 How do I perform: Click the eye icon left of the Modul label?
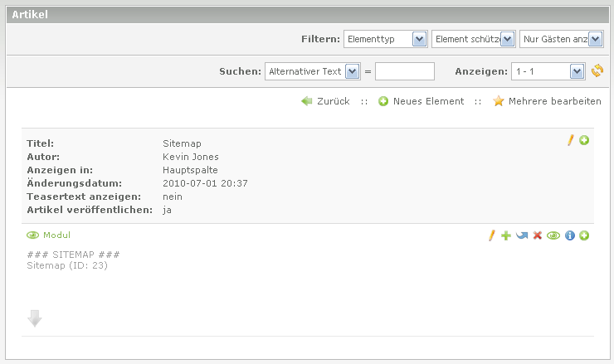pos(33,235)
